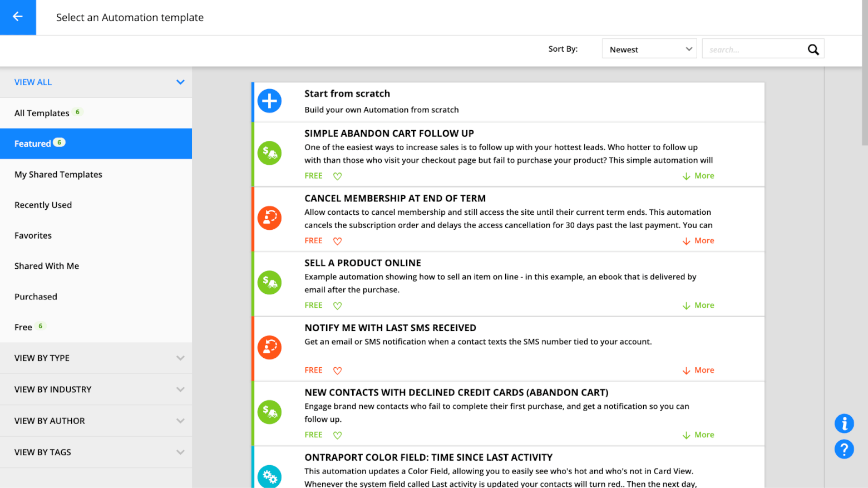
Task: Collapse the View All section
Action: pos(180,82)
